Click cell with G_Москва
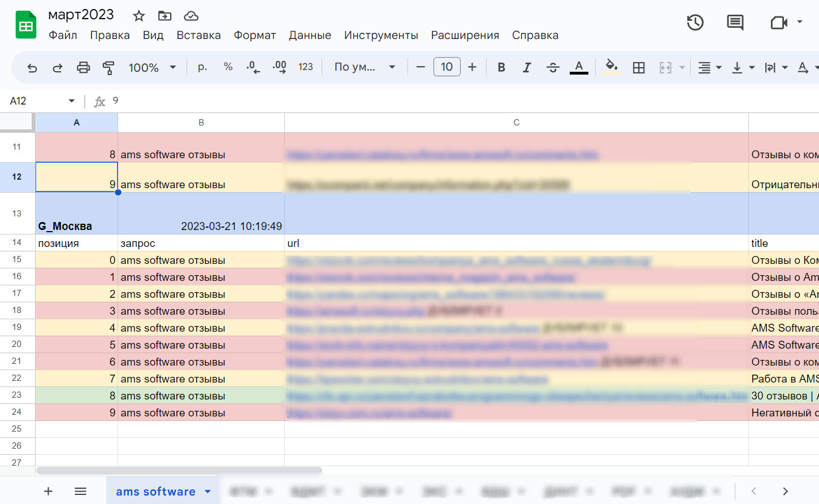The width and height of the screenshot is (819, 504). [77, 214]
